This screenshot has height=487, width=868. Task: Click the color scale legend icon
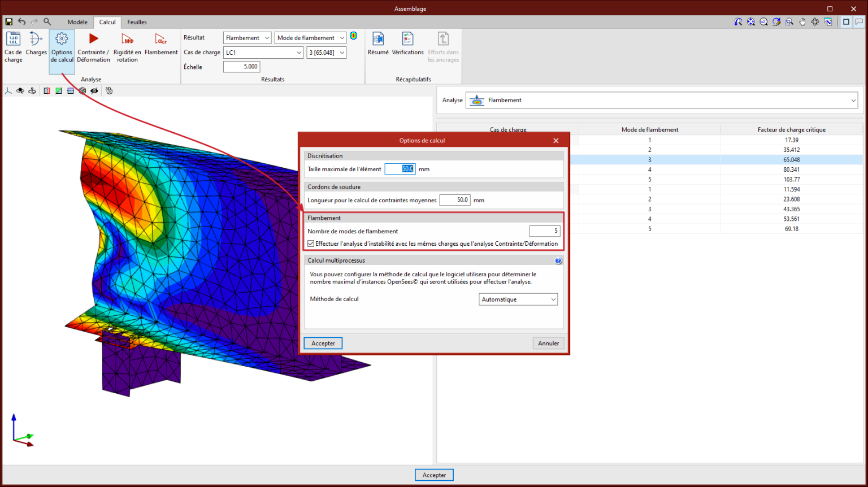click(354, 36)
